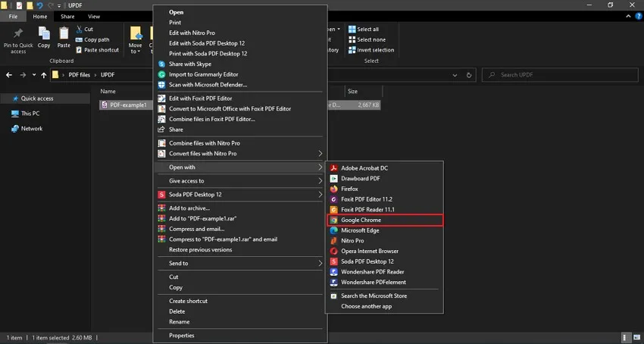The width and height of the screenshot is (644, 344).
Task: Expand the Give access to submenu
Action: tap(240, 181)
